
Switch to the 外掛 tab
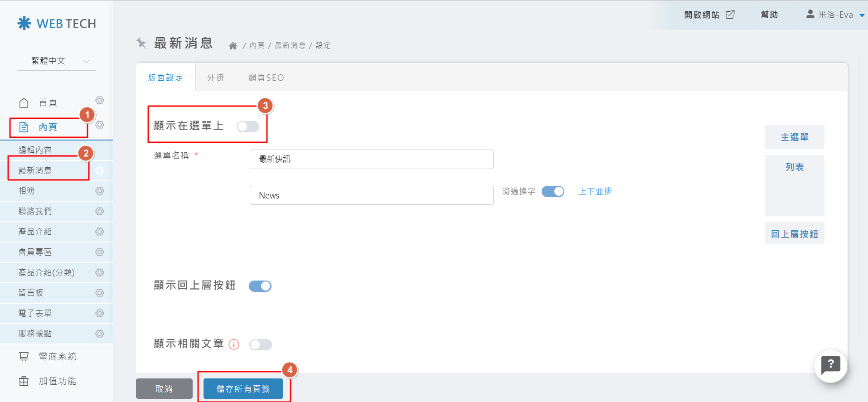tap(216, 77)
